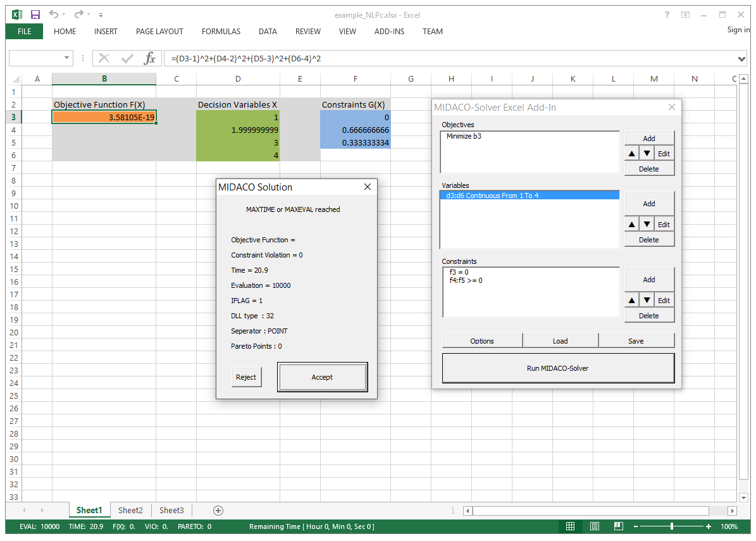Image resolution: width=756 pixels, height=541 pixels.
Task: Click the Save button in MIDACO panel
Action: pyautogui.click(x=636, y=341)
